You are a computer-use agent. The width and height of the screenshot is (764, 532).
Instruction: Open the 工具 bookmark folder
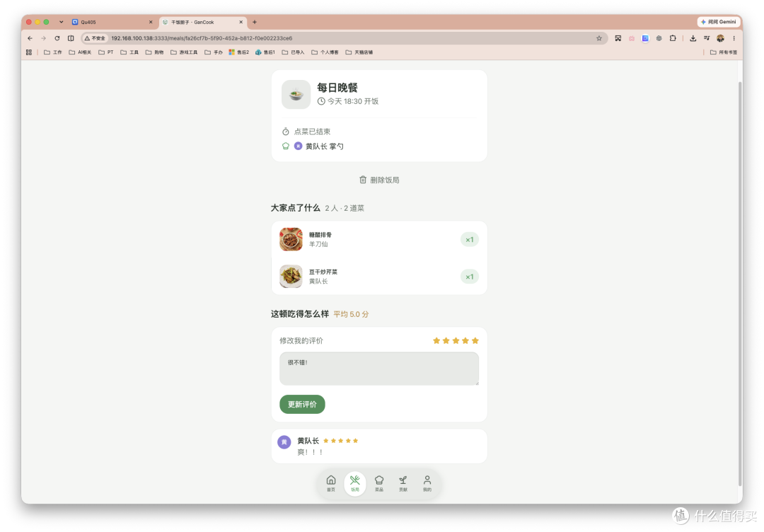click(129, 52)
